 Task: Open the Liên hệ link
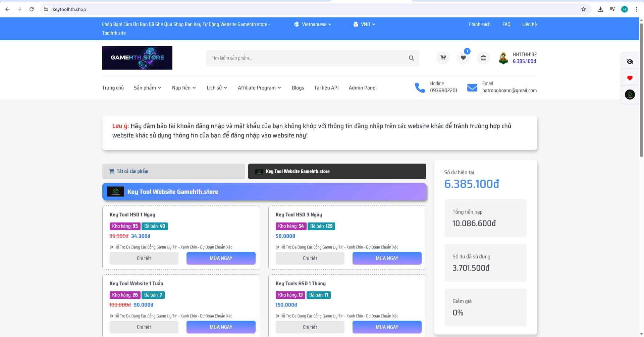(x=529, y=24)
